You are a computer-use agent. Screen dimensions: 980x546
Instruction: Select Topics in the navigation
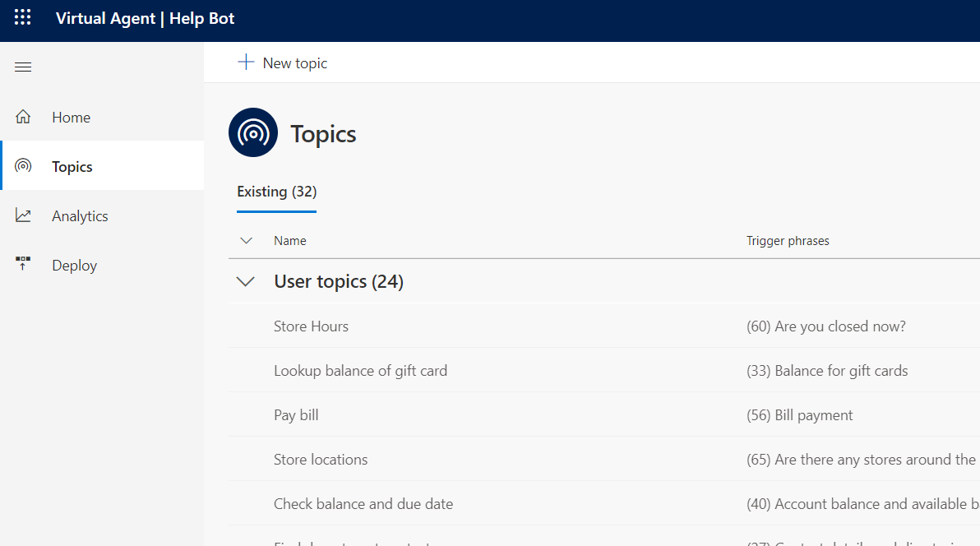click(x=103, y=166)
